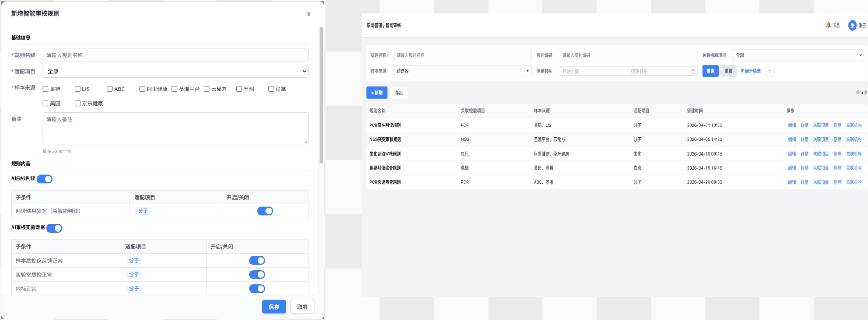Viewport: 868px width, 320px height.
Task: Click the 查询 search button
Action: pyautogui.click(x=710, y=71)
